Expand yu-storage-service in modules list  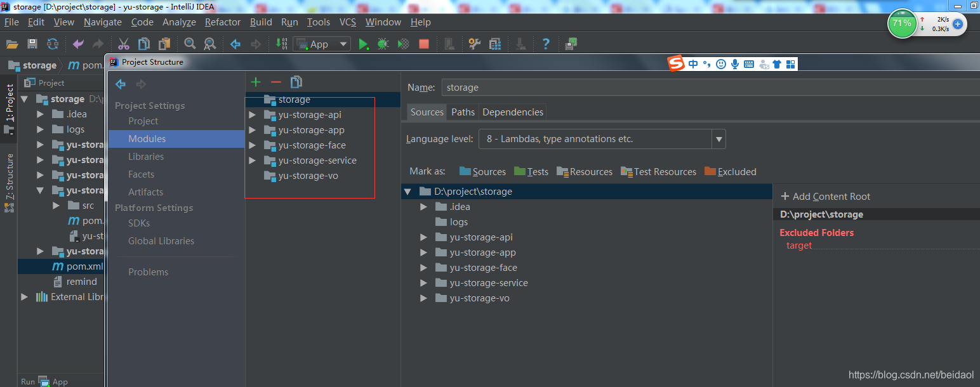tap(252, 161)
